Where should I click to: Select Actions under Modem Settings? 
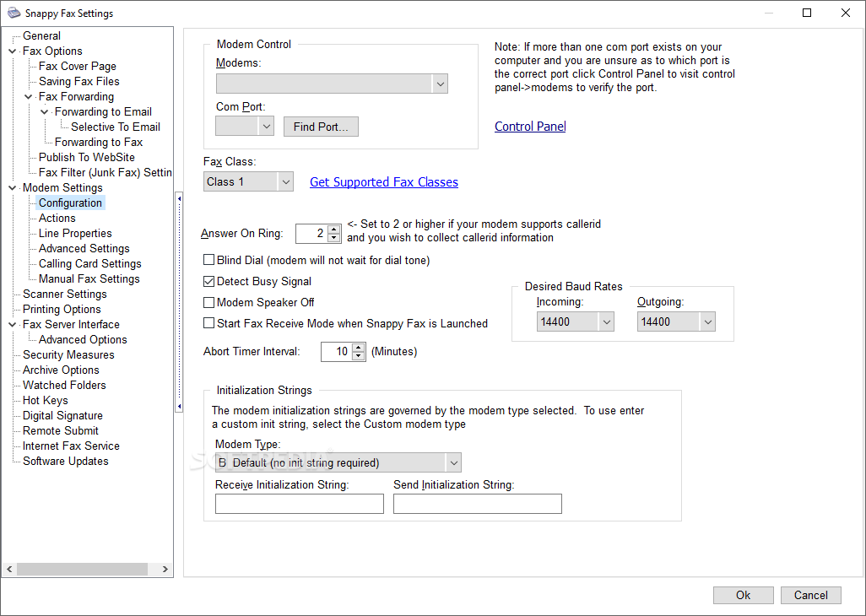[x=57, y=218]
